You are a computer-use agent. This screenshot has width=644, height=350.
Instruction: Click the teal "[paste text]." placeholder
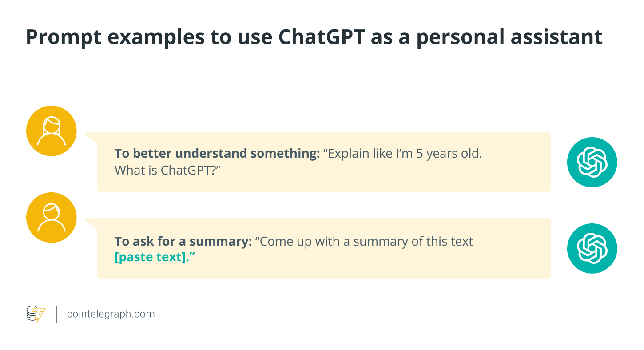tap(155, 257)
